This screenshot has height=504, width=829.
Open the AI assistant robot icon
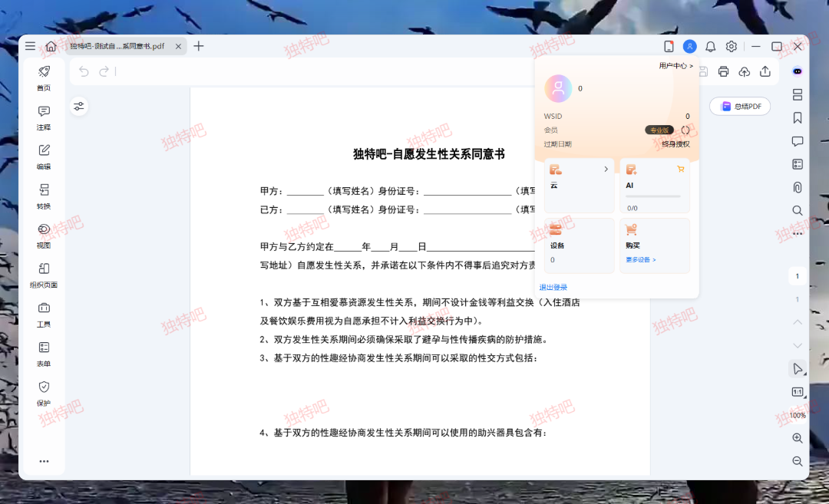[x=798, y=71]
